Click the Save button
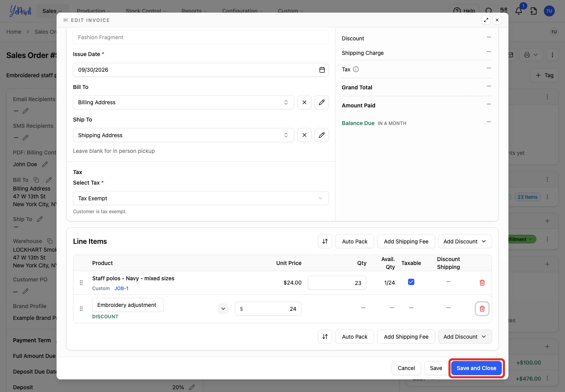The width and height of the screenshot is (565, 392). tap(436, 368)
